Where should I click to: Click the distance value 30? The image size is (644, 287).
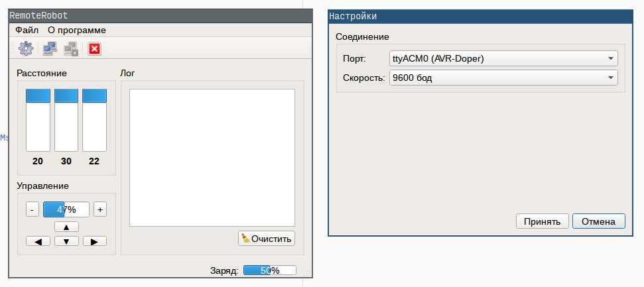click(x=66, y=161)
